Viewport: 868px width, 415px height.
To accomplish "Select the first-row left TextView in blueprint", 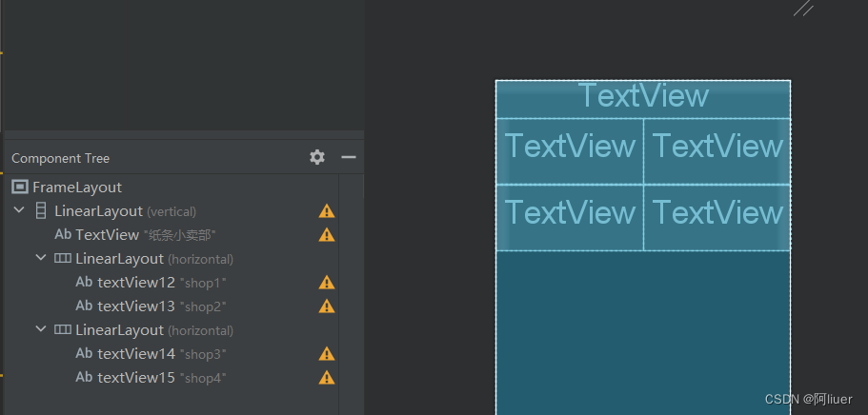I will (570, 151).
